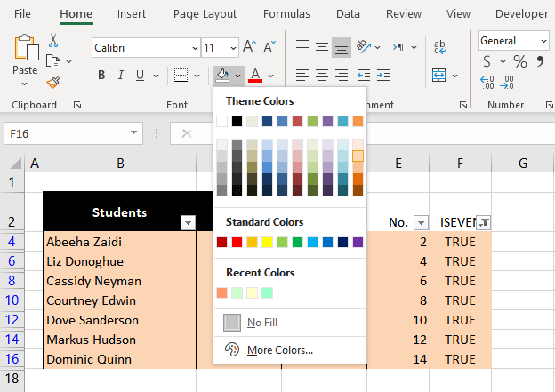Open More Colors dialog
Viewport: 555px width, 392px height.
click(290, 350)
